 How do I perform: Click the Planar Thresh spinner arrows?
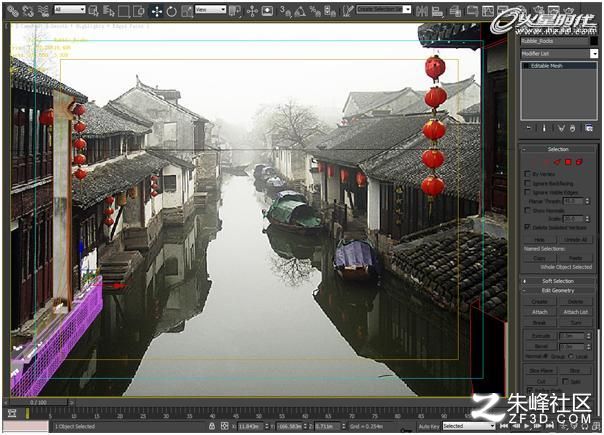tap(587, 201)
